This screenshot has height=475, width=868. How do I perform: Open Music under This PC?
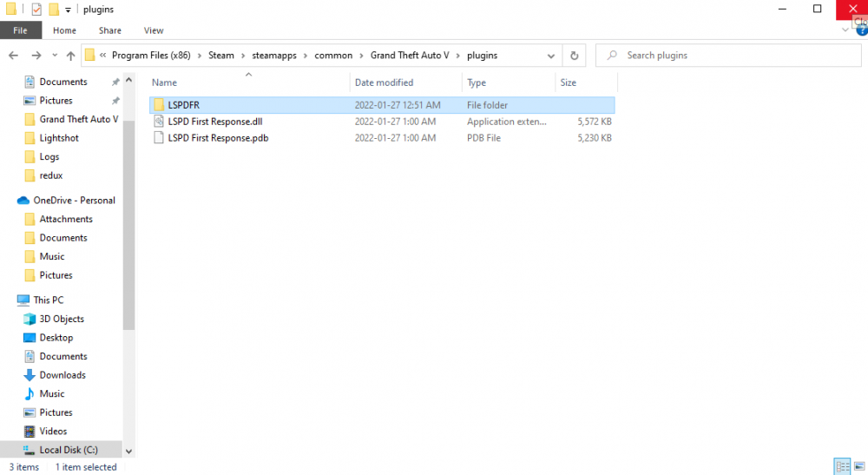tap(51, 394)
